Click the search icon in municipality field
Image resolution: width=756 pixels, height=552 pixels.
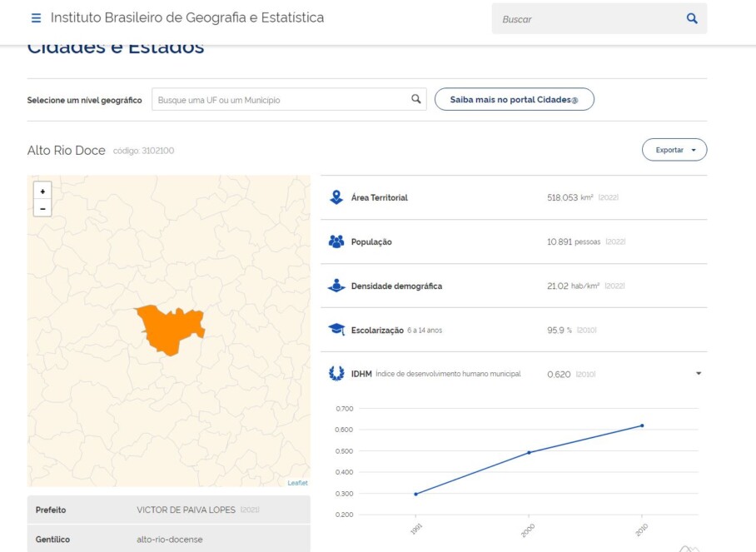coord(415,99)
